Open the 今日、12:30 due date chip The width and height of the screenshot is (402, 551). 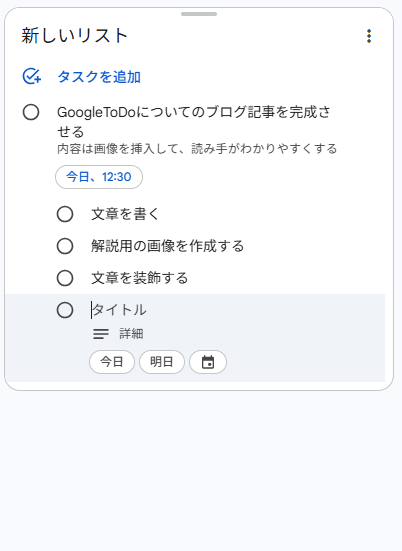(99, 177)
